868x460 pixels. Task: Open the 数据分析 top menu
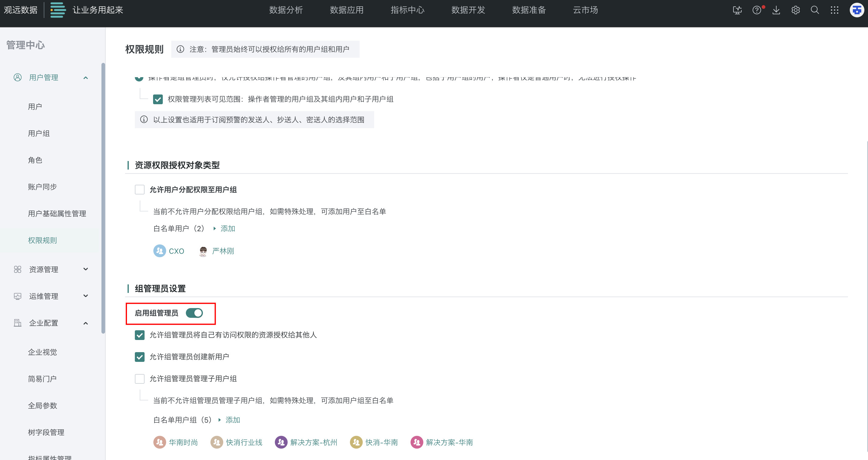tap(286, 10)
